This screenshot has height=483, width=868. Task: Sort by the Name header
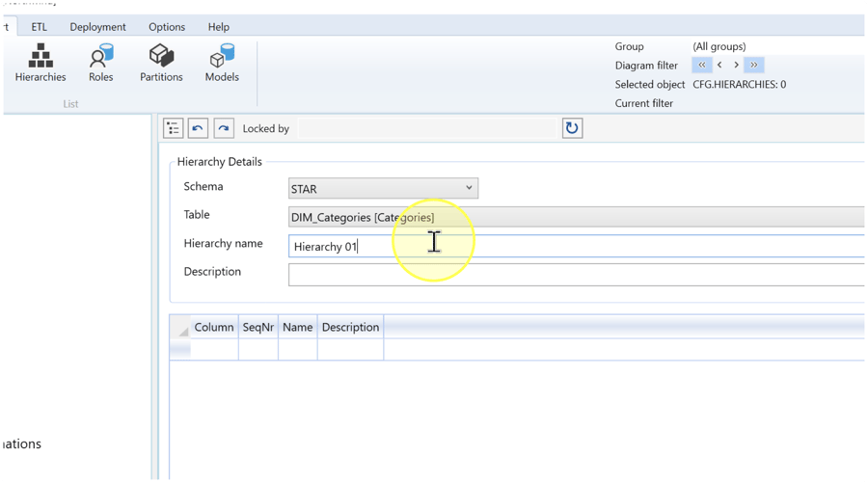click(x=297, y=327)
